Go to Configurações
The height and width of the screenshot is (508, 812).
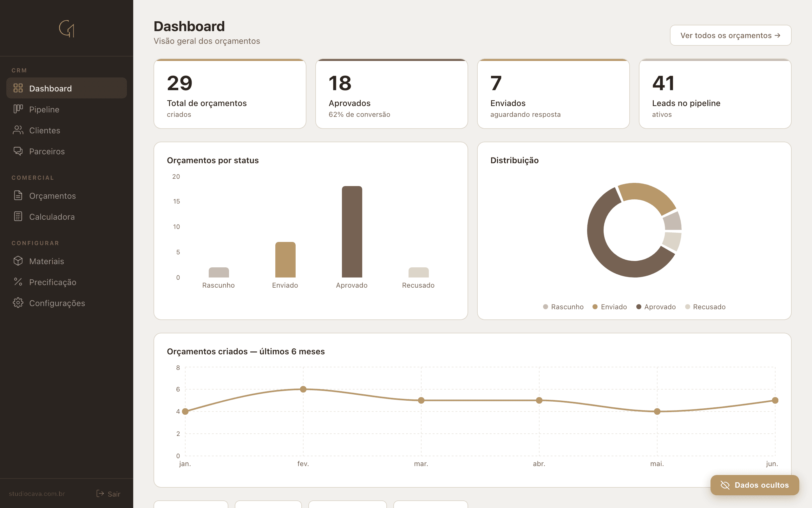pyautogui.click(x=66, y=303)
